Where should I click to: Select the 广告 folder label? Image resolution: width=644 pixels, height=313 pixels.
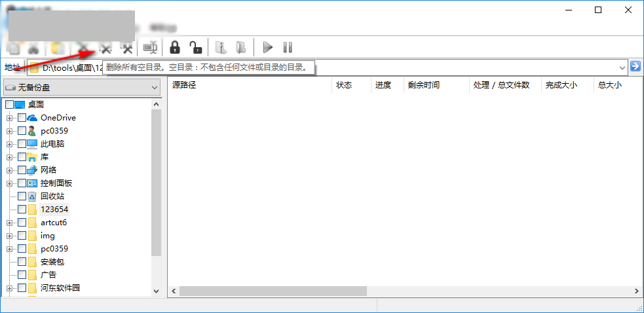tap(48, 275)
